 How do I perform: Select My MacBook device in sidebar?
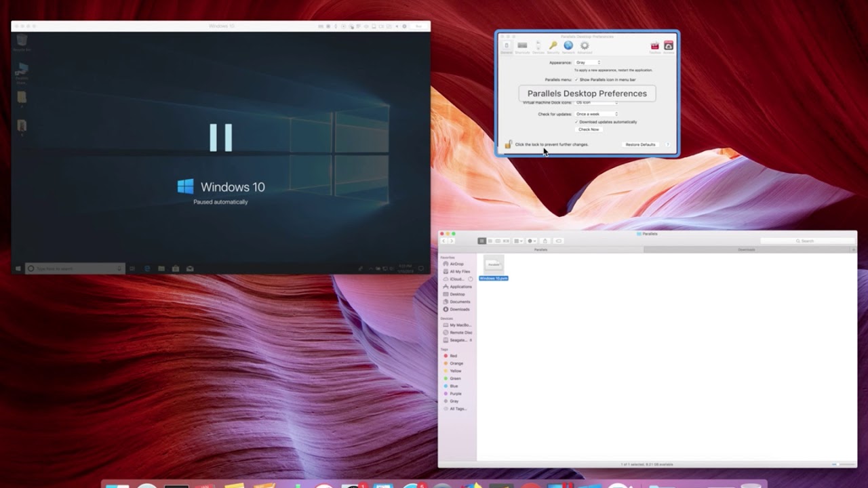[x=457, y=325]
